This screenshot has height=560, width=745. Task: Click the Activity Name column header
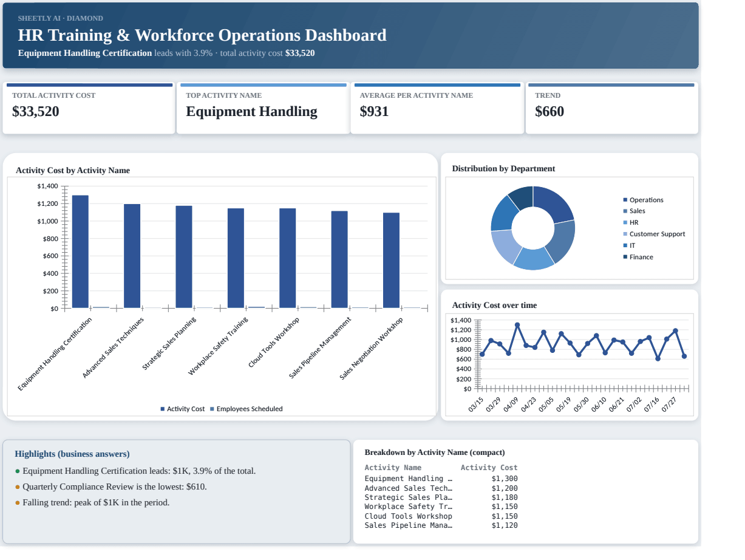(393, 468)
